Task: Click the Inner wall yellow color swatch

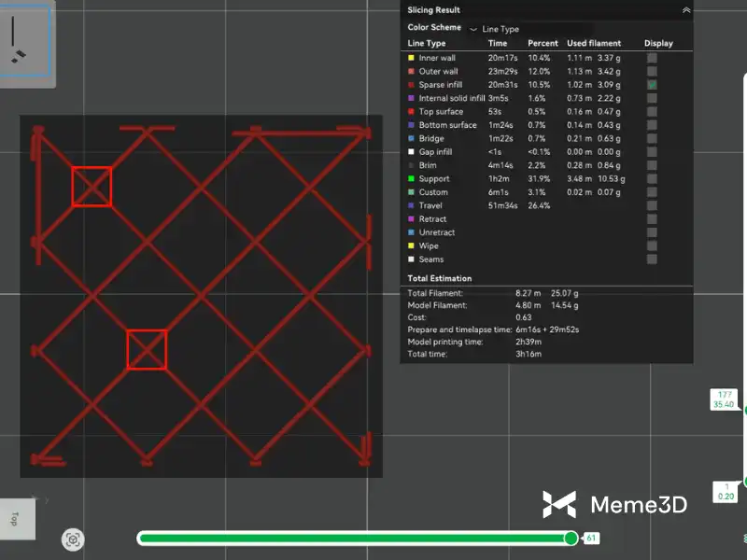Action: (x=411, y=58)
